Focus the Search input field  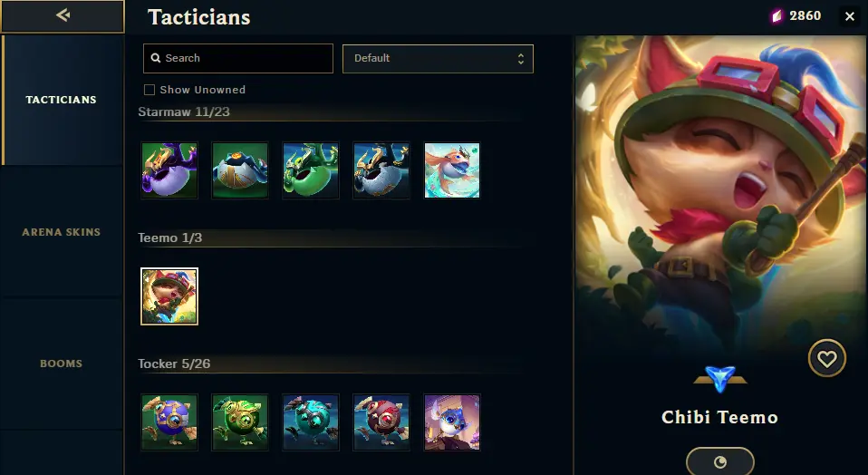238,59
